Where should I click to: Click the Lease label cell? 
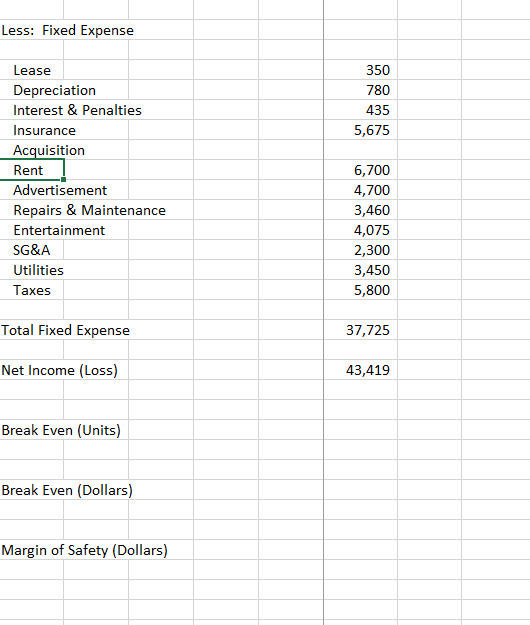click(x=32, y=70)
